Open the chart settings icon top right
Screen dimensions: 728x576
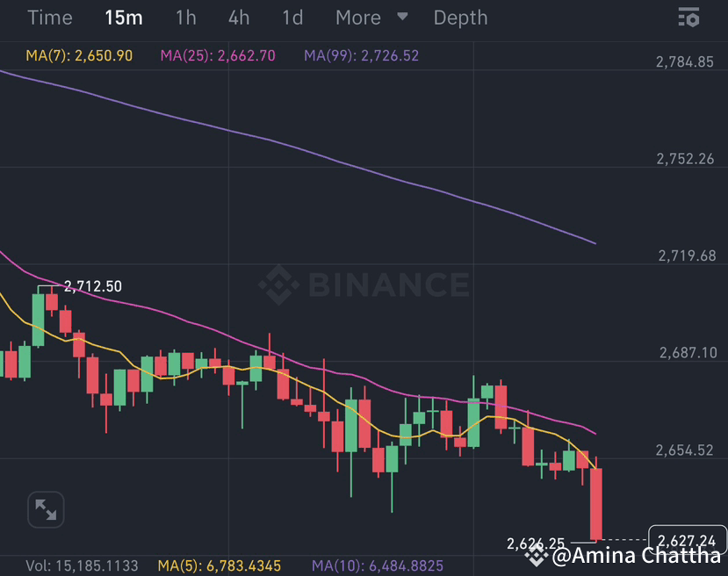click(688, 18)
